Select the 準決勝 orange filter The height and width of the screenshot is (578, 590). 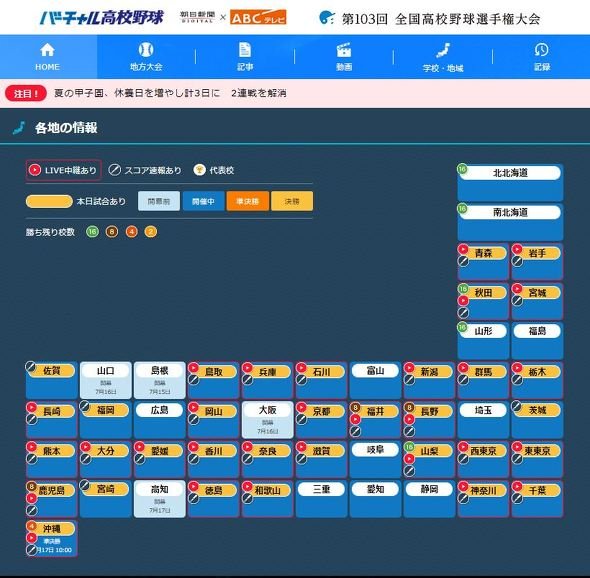248,201
